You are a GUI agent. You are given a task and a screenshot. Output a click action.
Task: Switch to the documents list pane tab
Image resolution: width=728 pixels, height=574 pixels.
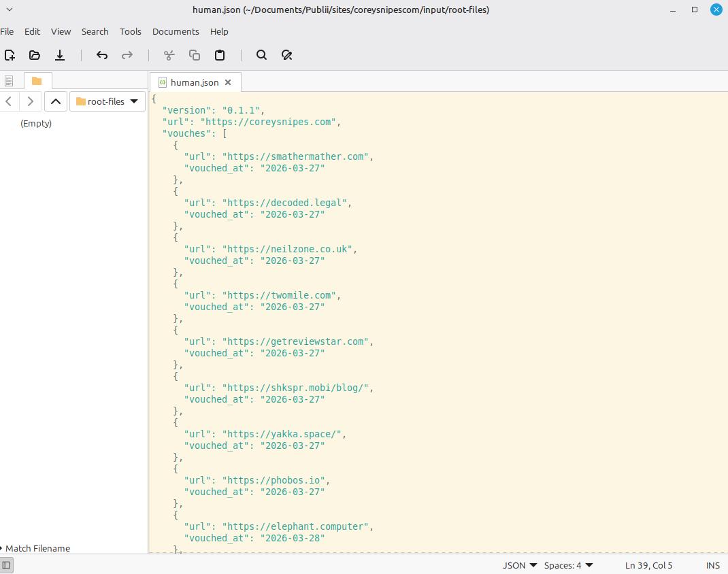(9, 81)
